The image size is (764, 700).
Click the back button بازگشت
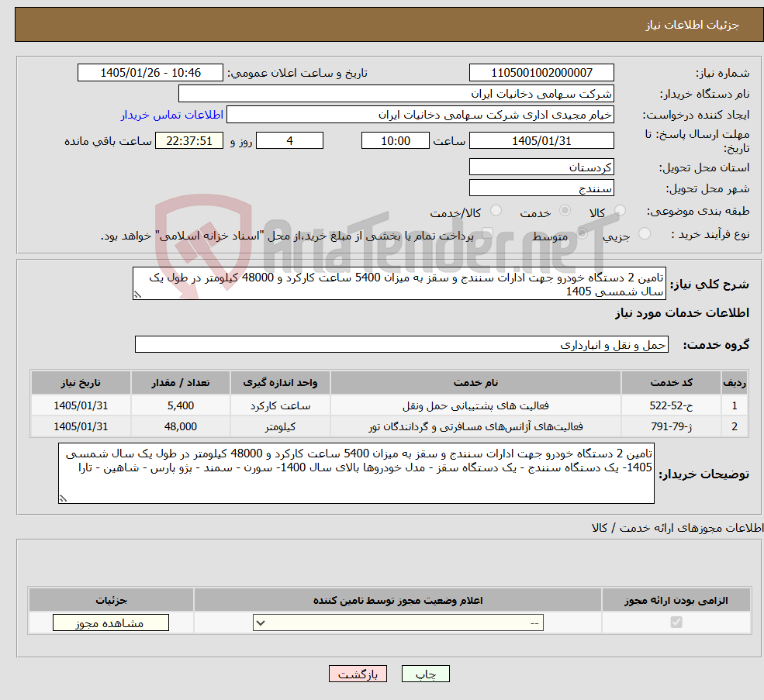tap(358, 674)
